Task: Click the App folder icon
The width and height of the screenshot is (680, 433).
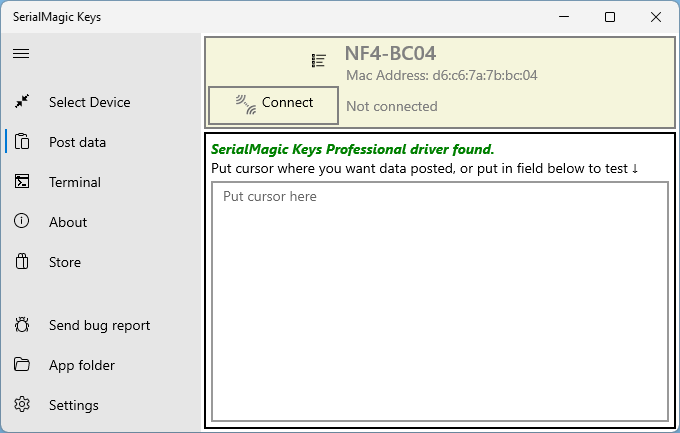Action: (22, 364)
